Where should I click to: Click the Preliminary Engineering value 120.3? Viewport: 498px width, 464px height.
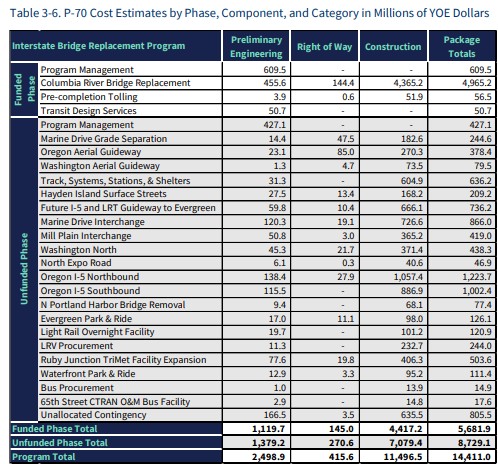pyautogui.click(x=275, y=222)
